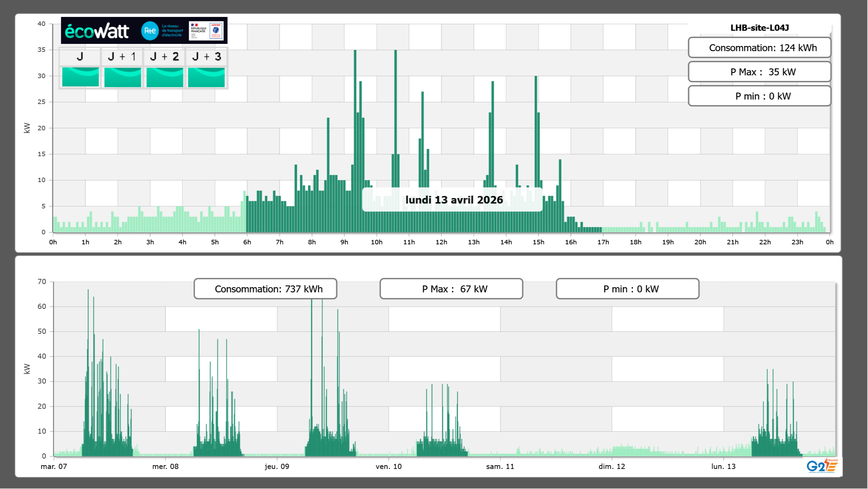
Task: Click the écowatt logo
Action: [x=97, y=31]
